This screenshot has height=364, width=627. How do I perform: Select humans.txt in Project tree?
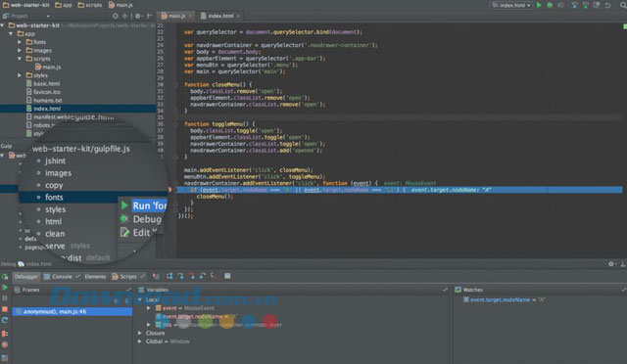pos(44,100)
